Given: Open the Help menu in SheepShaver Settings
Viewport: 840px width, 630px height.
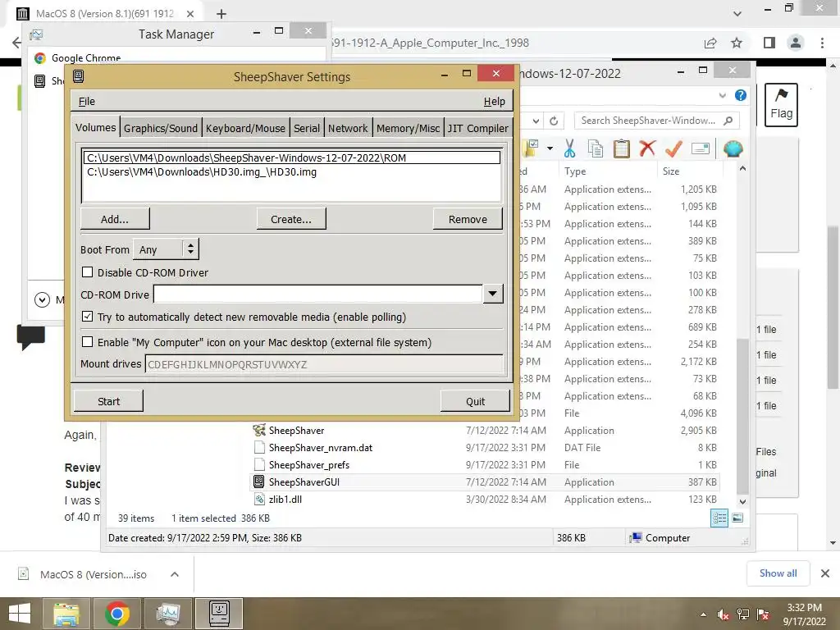Looking at the screenshot, I should [494, 101].
